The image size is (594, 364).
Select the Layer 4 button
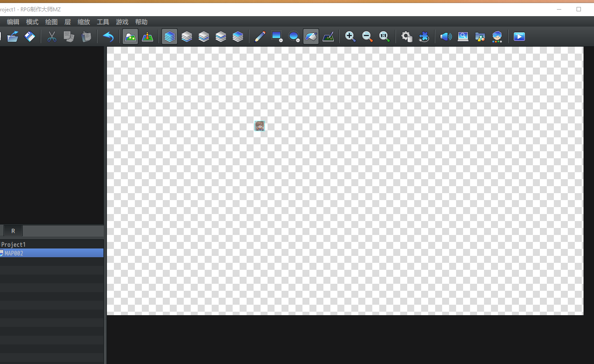(238, 37)
